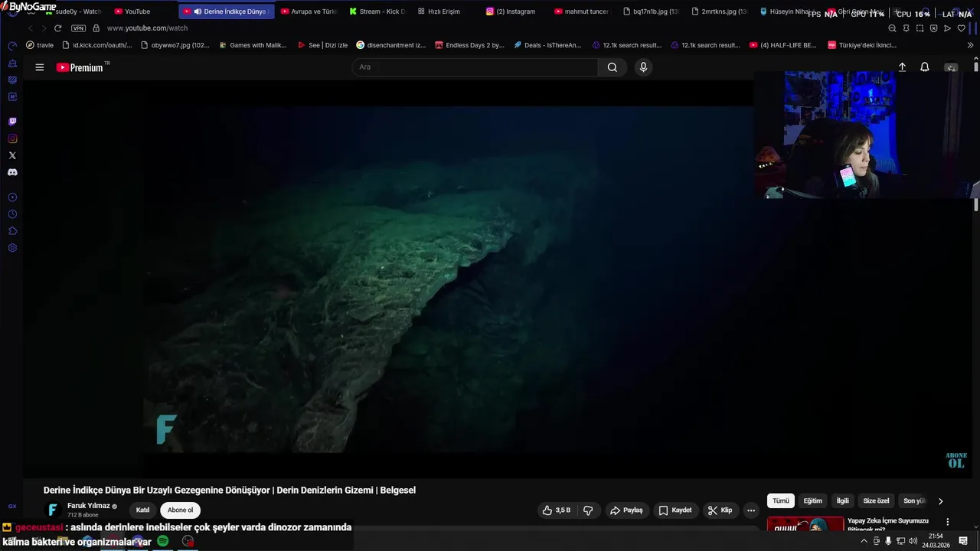Switch to the bq17n1b.jpg tab
The image size is (980, 551).
651,11
